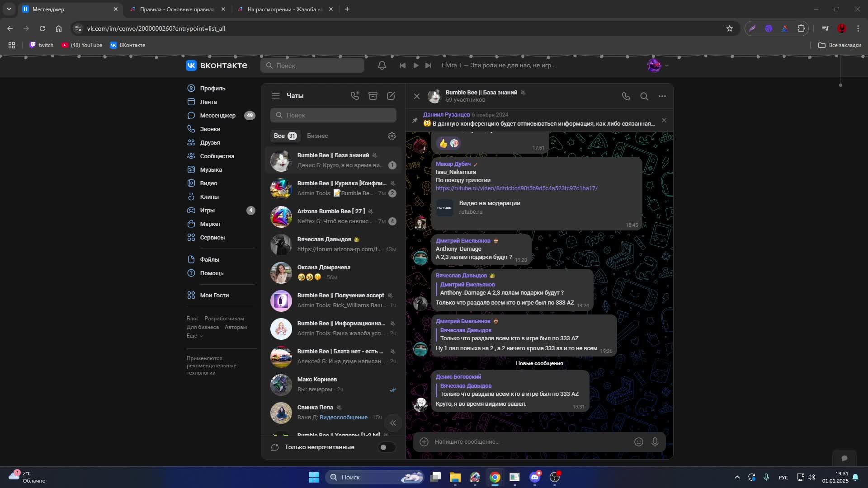This screenshot has width=868, height=488.
Task: Open the chat archive icon
Action: 373,96
